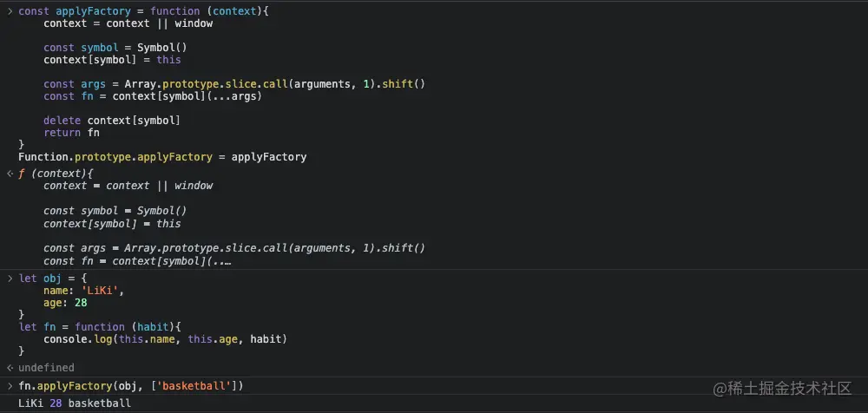Click the italic 'const args = Array.prototype.slice.call' output line
The width and height of the screenshot is (868, 413).
(234, 248)
